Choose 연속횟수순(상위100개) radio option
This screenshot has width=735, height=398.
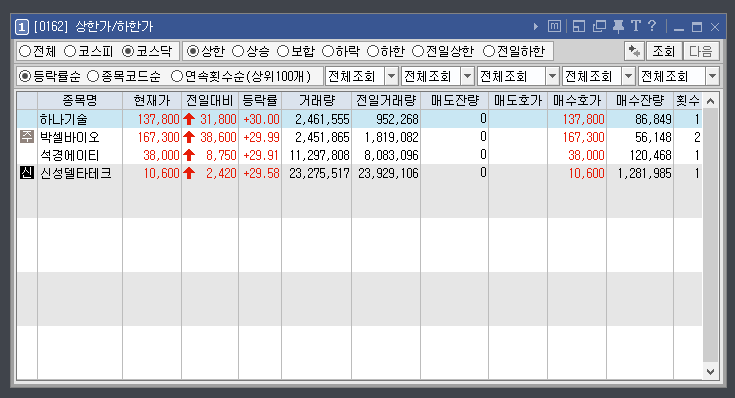(x=177, y=76)
